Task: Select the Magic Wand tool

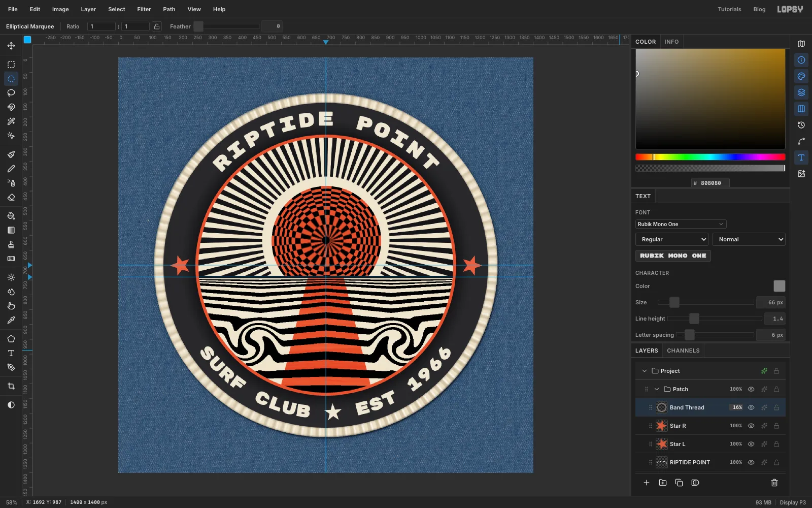Action: pyautogui.click(x=11, y=121)
